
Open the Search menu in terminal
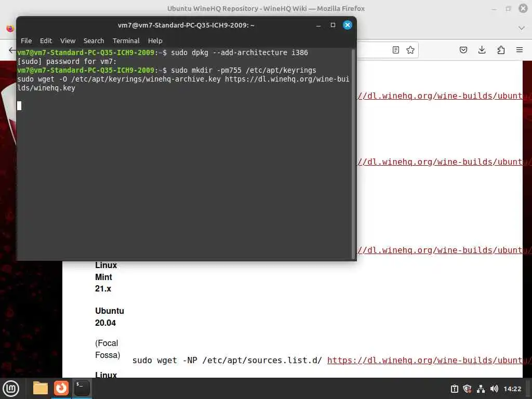(x=94, y=41)
